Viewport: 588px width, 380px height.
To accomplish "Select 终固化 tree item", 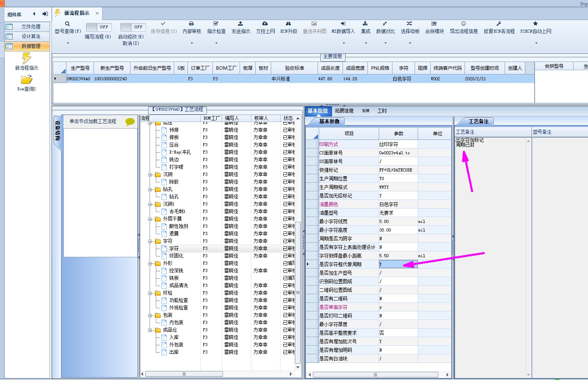I will pyautogui.click(x=176, y=256).
